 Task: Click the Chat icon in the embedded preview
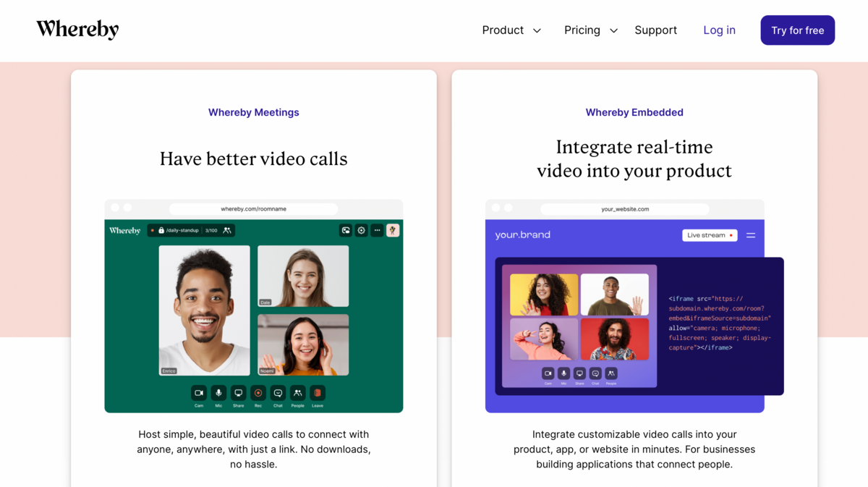tap(595, 373)
